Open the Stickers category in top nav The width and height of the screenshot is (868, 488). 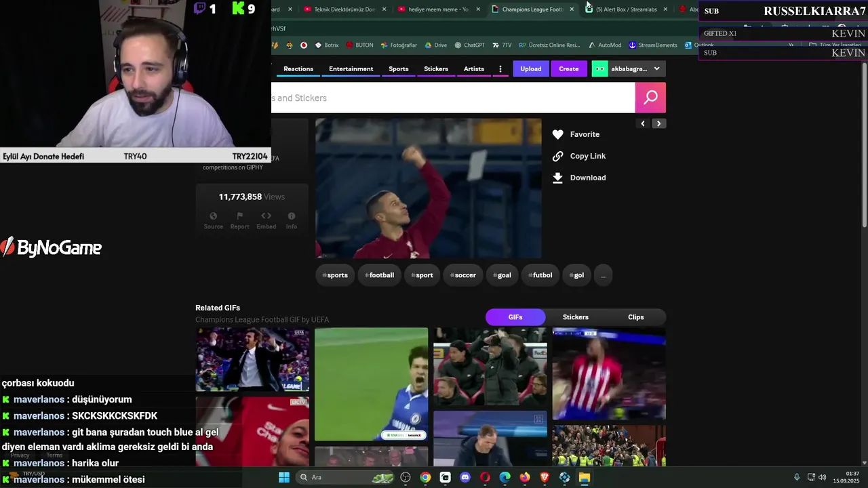[436, 68]
